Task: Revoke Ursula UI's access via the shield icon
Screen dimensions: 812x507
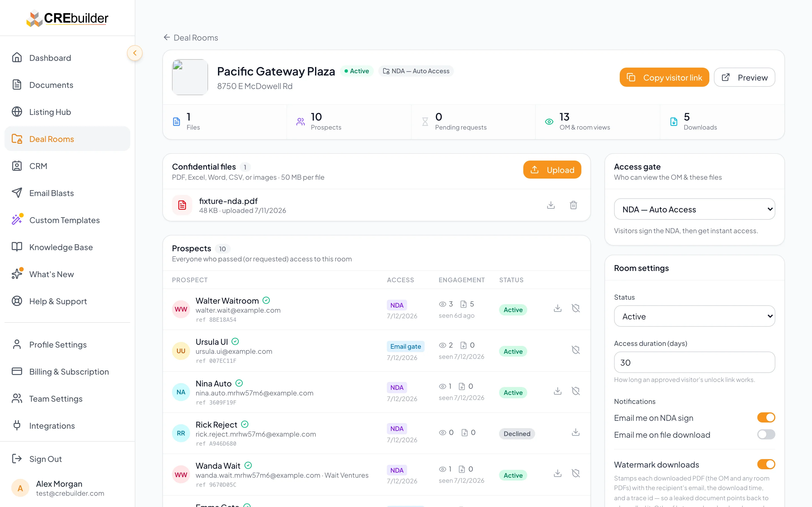Action: tap(575, 350)
